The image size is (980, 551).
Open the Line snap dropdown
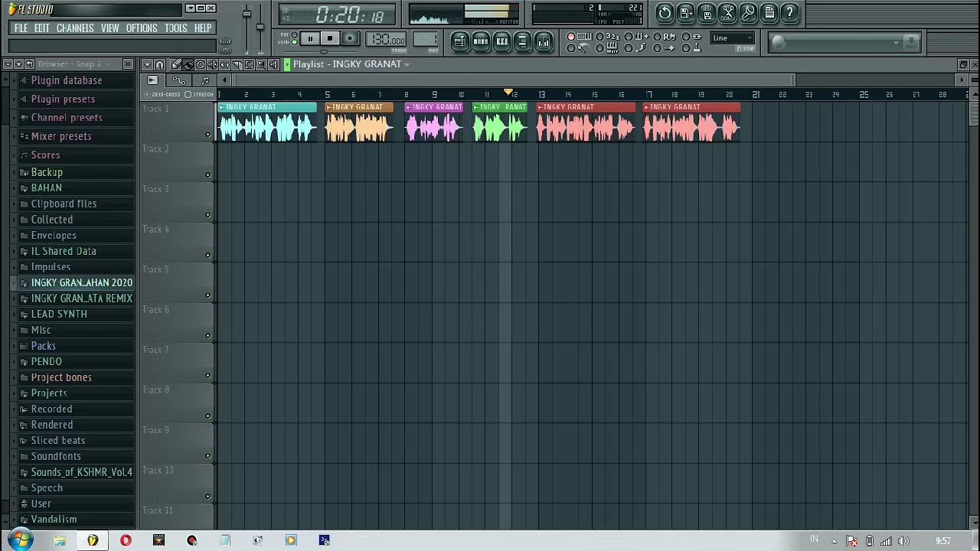tap(733, 38)
